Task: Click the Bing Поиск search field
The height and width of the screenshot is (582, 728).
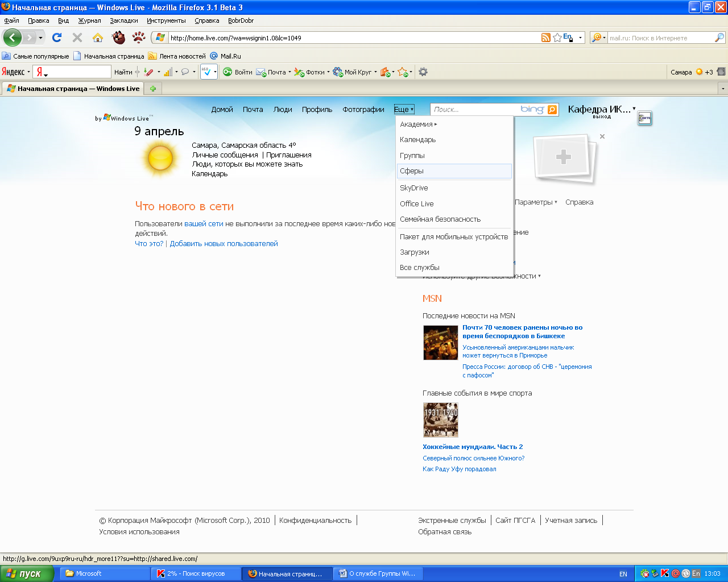Action: pos(475,110)
